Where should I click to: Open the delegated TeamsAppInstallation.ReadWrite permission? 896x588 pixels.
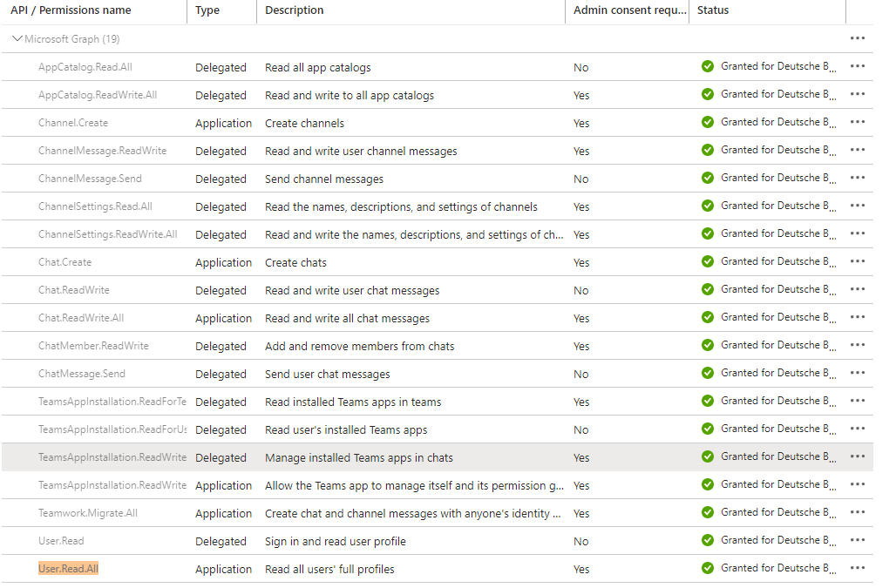112,457
